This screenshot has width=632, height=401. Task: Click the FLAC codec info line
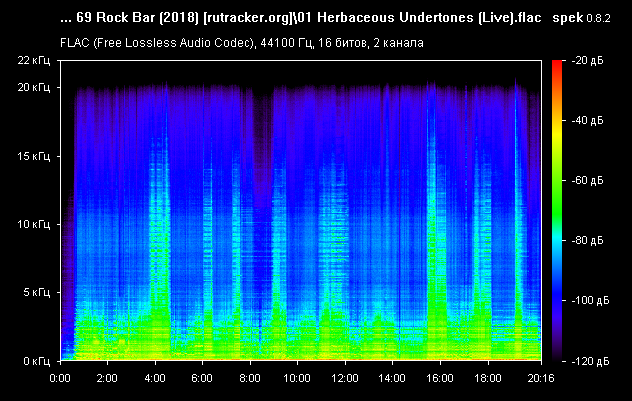click(241, 43)
